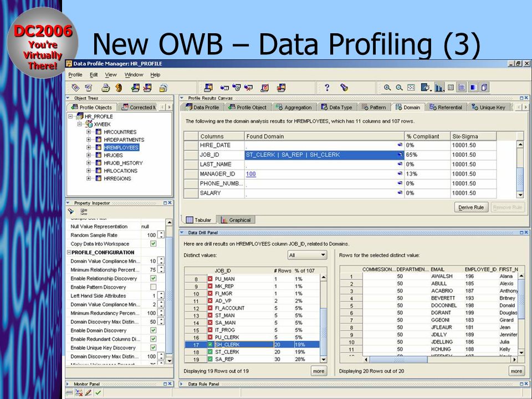
Task: Switch to the Unique Key tab
Action: tap(489, 107)
